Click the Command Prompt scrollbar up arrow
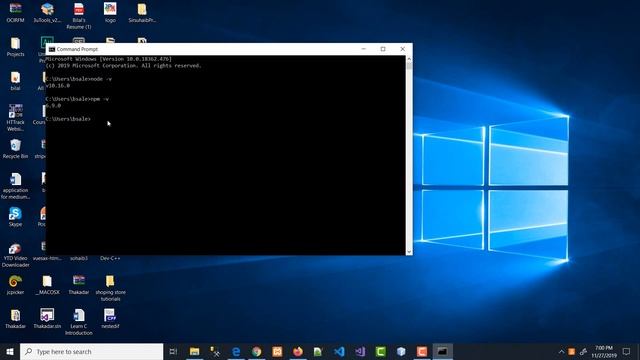640x360 pixels. (x=409, y=59)
